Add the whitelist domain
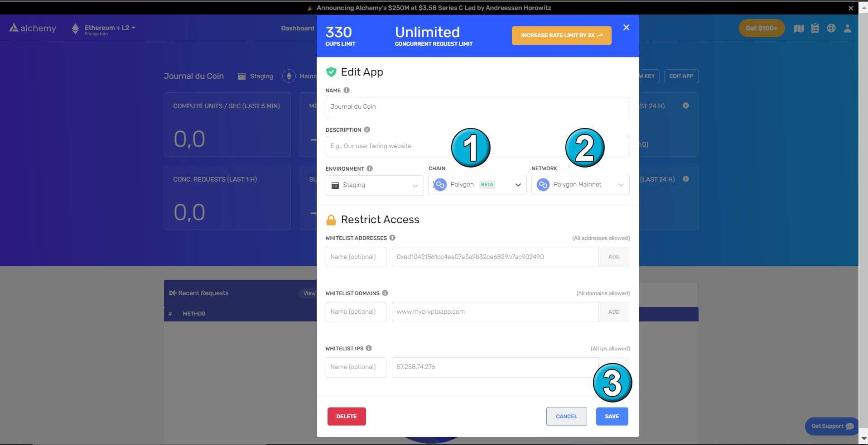The height and width of the screenshot is (445, 868). pos(614,312)
